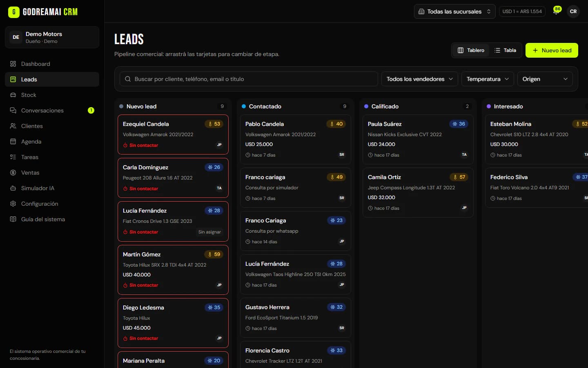Click hace 17 días on Gustavo Herrera card
This screenshot has height=368, width=588.
pos(261,328)
